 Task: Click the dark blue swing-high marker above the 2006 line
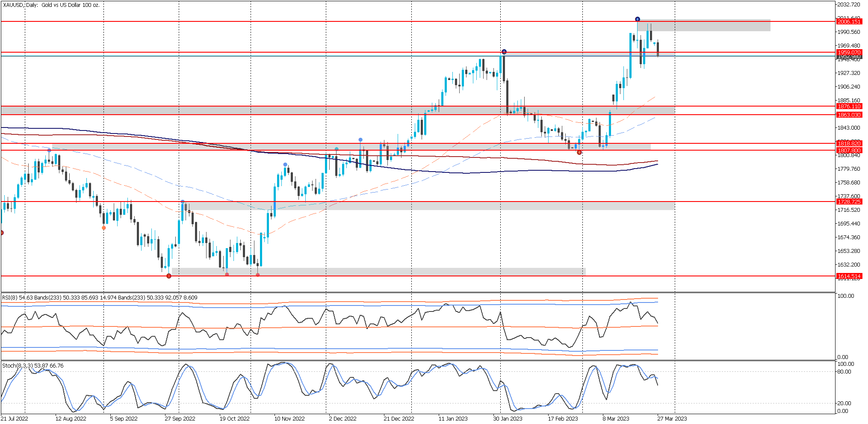[x=638, y=19]
